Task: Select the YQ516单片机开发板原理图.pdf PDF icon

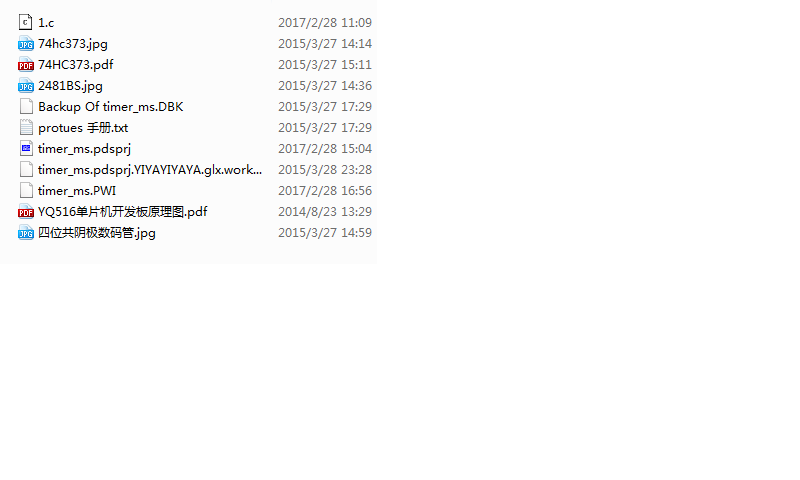Action: click(26, 212)
